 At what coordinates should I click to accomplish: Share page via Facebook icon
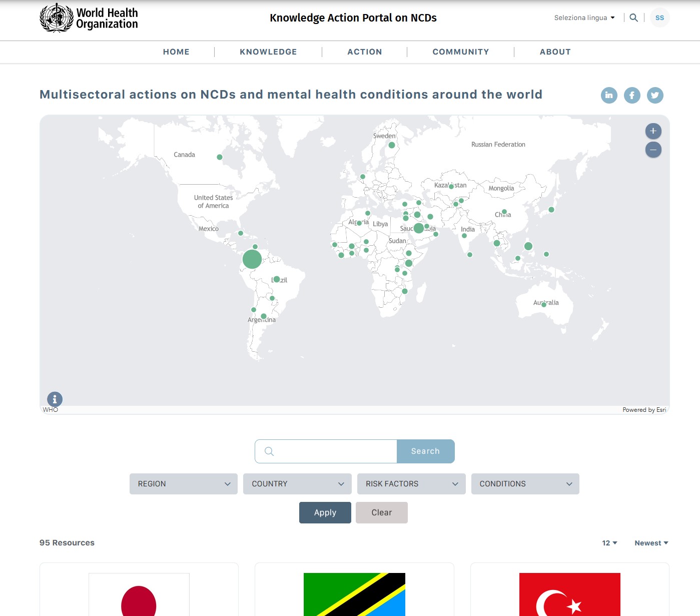coord(632,95)
